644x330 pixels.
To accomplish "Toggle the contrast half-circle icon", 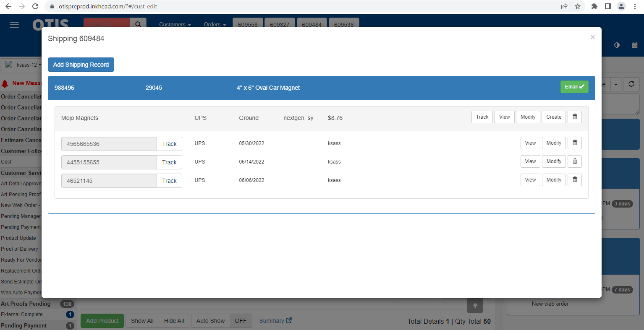I will tap(617, 45).
